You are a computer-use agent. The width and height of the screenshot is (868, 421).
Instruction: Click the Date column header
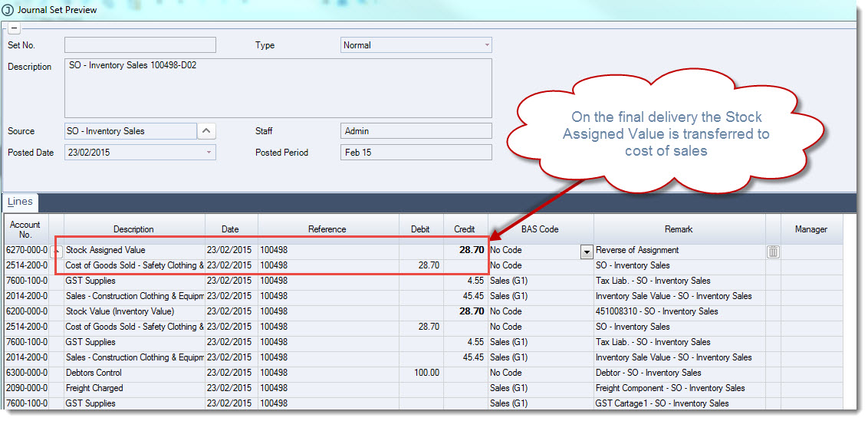point(232,229)
